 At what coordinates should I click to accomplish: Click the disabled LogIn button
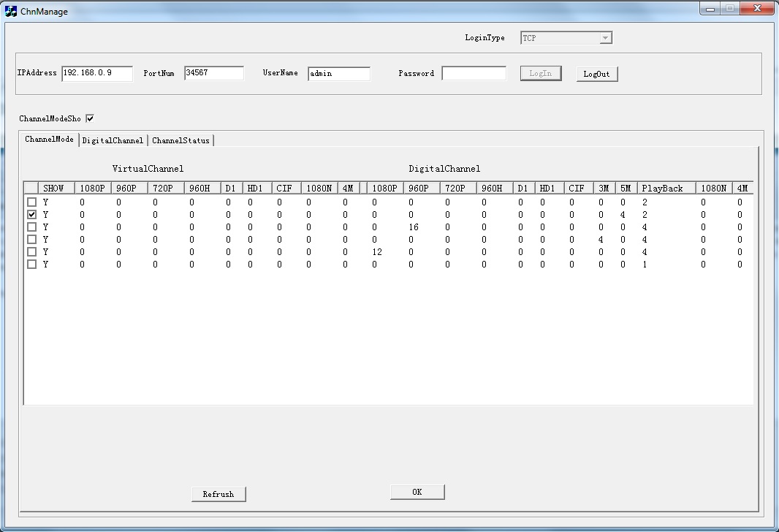pyautogui.click(x=541, y=74)
